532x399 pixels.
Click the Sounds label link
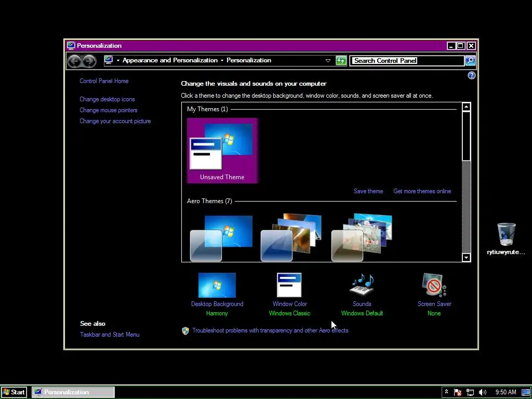click(x=362, y=304)
